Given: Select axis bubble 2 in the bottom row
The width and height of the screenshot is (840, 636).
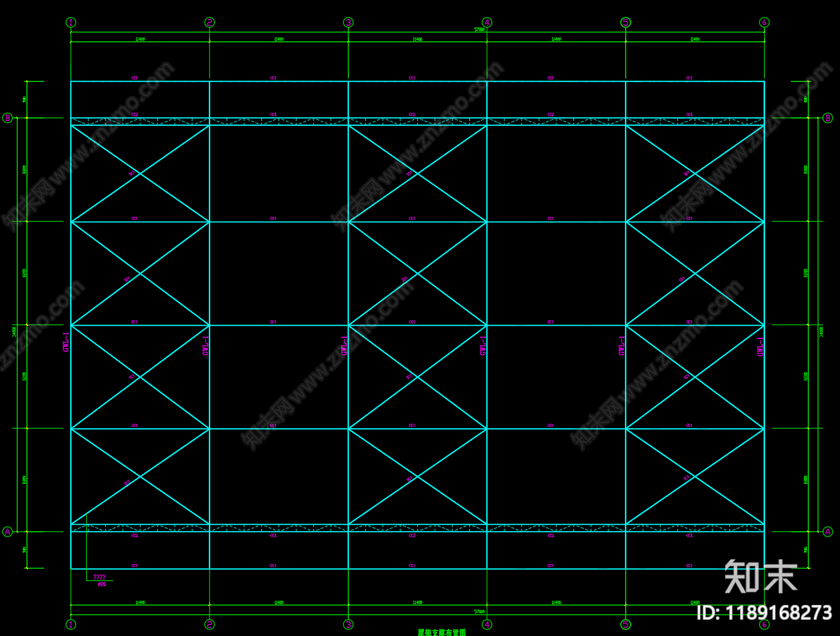Looking at the screenshot, I should (x=210, y=625).
